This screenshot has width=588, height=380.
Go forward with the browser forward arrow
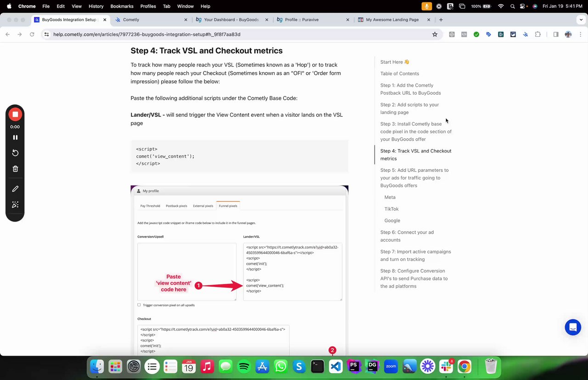point(19,34)
